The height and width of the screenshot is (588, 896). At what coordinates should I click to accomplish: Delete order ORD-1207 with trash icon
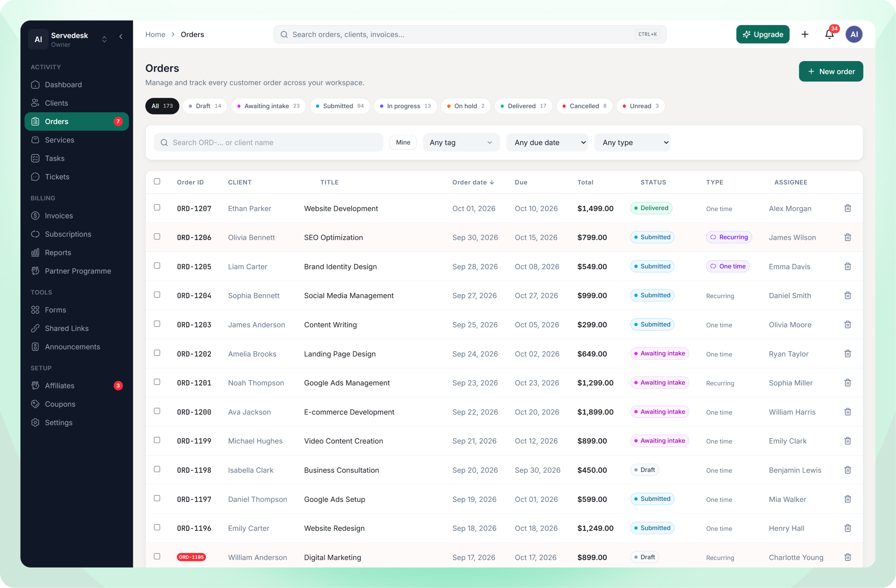tap(848, 208)
